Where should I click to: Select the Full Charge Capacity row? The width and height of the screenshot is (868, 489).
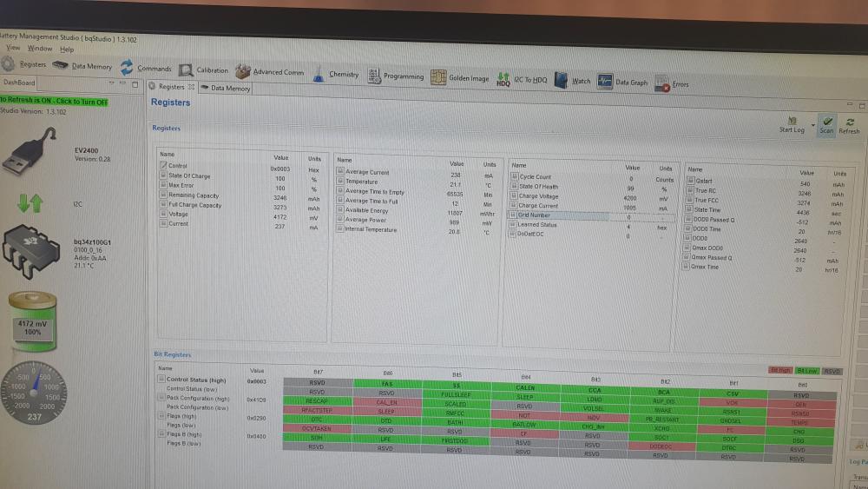coord(241,206)
